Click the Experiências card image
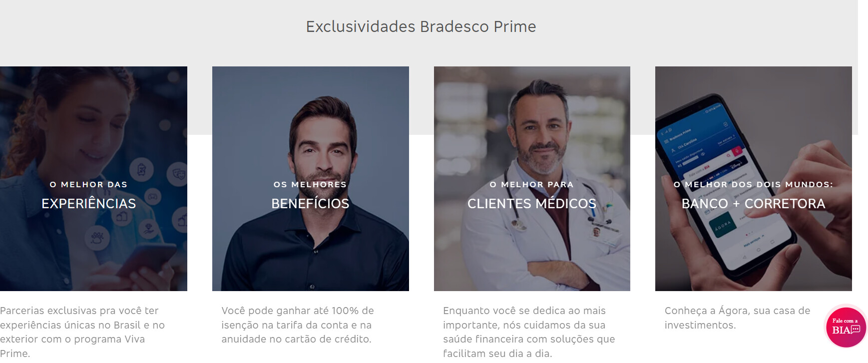 tap(93, 179)
